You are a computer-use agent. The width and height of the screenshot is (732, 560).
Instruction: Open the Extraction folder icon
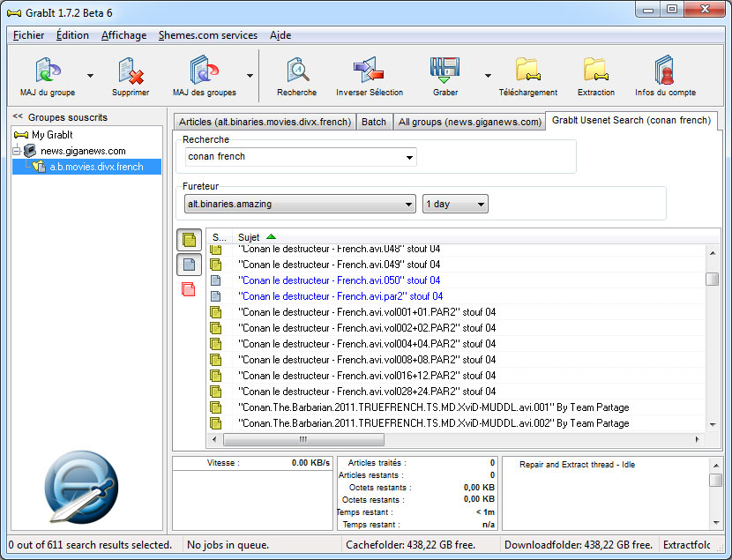coord(596,70)
